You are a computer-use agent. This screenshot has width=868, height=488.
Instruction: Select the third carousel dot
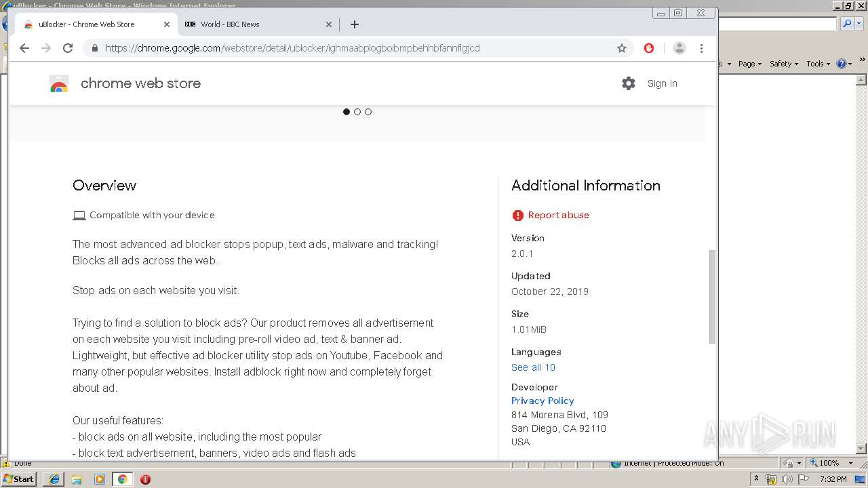coord(368,112)
